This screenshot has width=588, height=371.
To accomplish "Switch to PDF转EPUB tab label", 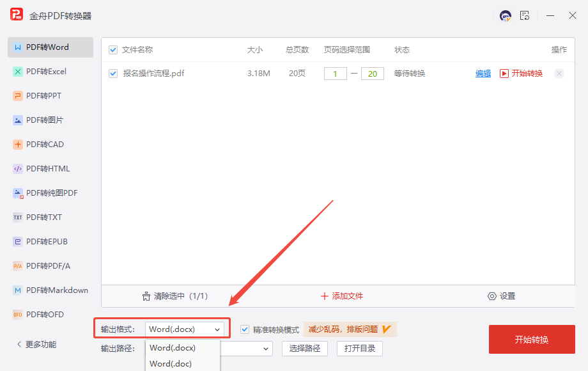I will click(47, 242).
